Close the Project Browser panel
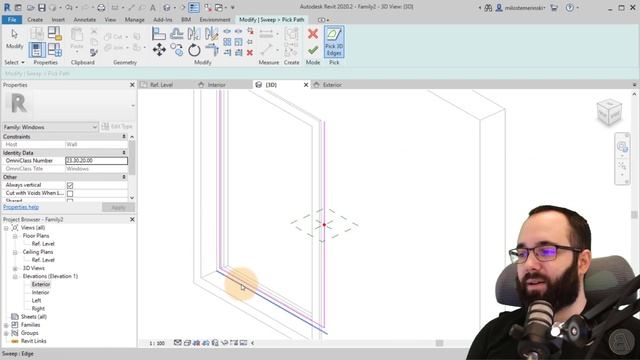The width and height of the screenshot is (640, 360). [132, 220]
